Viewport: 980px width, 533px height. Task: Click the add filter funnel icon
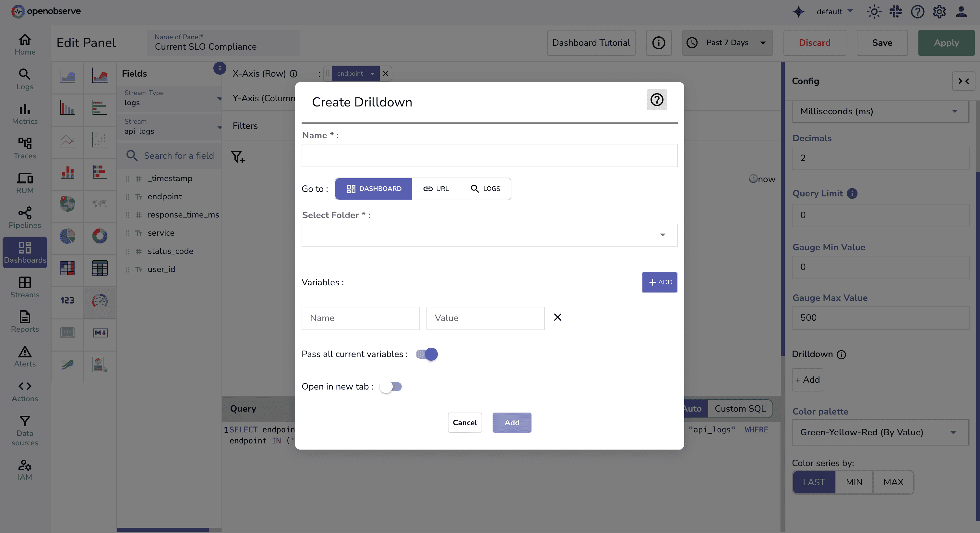(x=238, y=157)
